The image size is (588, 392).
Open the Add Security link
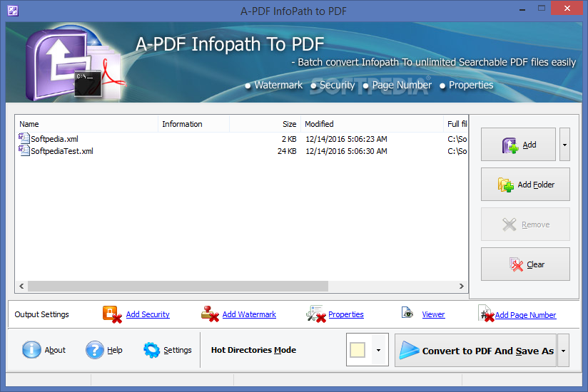click(148, 314)
